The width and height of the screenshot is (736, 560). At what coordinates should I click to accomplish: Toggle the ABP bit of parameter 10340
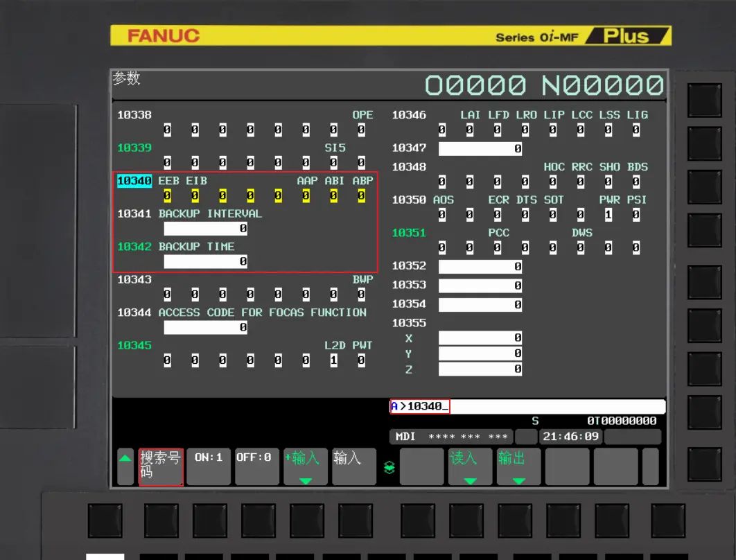pos(362,195)
